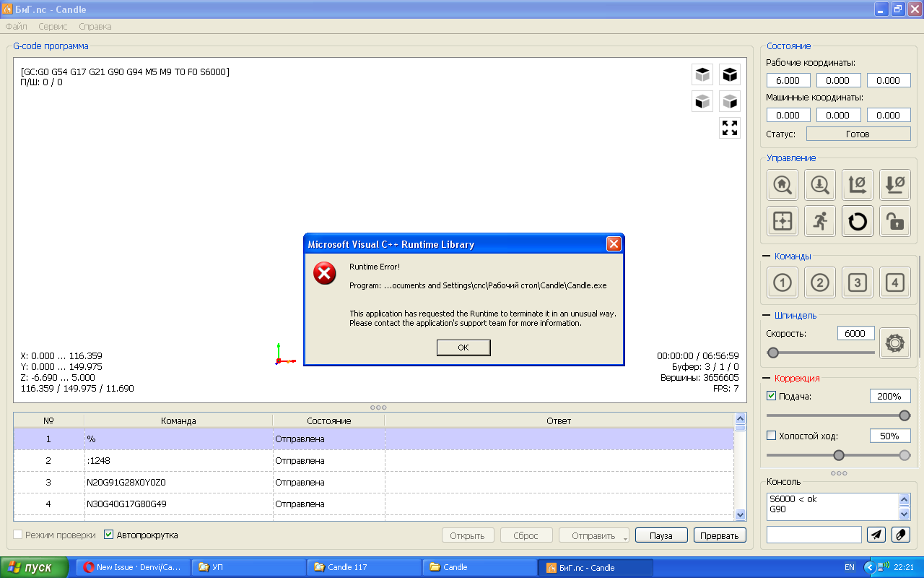
Task: Run user command 3
Action: [x=858, y=282]
